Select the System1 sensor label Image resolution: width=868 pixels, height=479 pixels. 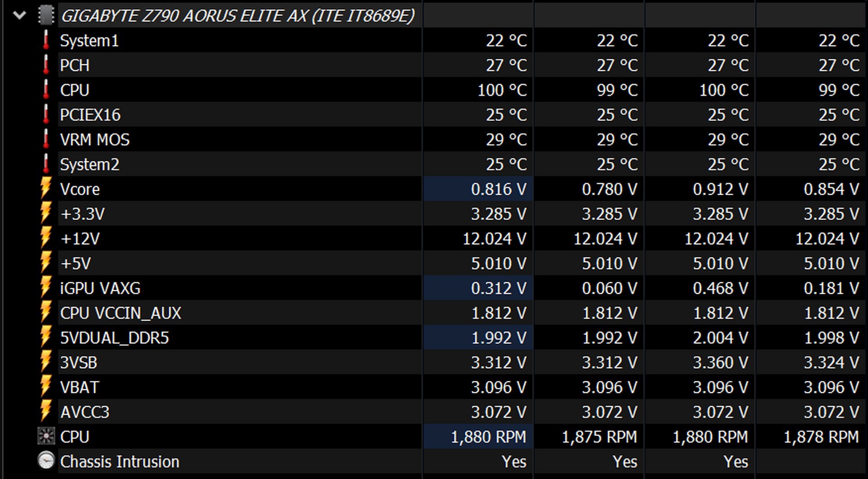coord(89,41)
